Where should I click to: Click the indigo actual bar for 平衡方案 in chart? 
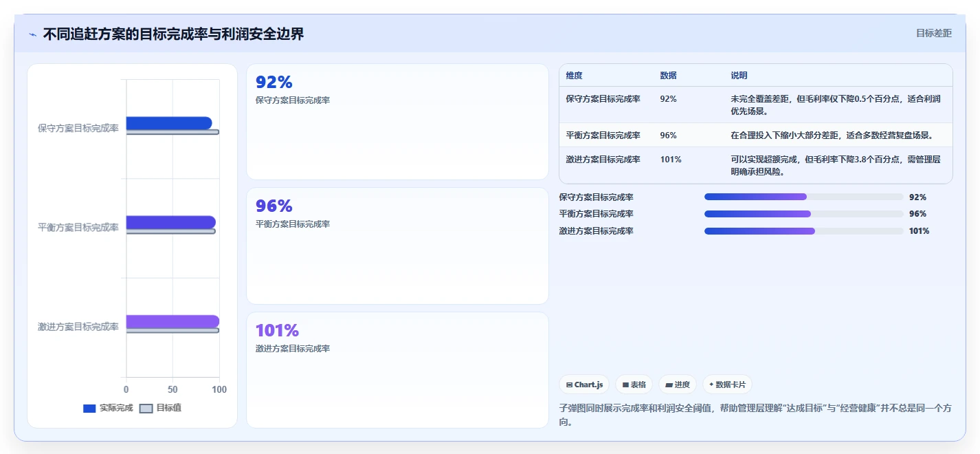(x=170, y=222)
